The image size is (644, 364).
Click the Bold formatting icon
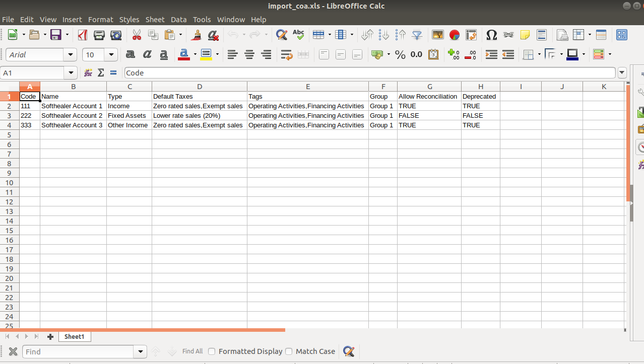click(130, 54)
